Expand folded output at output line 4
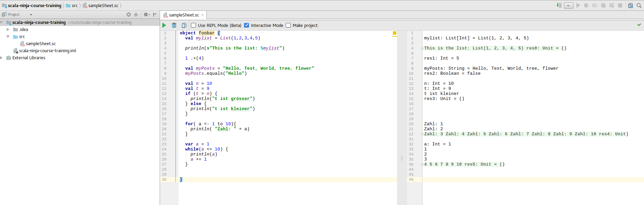644x205 pixels. (422, 48)
